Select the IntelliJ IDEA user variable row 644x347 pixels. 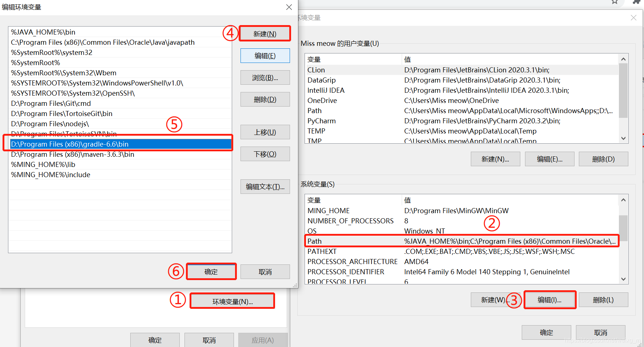click(461, 90)
